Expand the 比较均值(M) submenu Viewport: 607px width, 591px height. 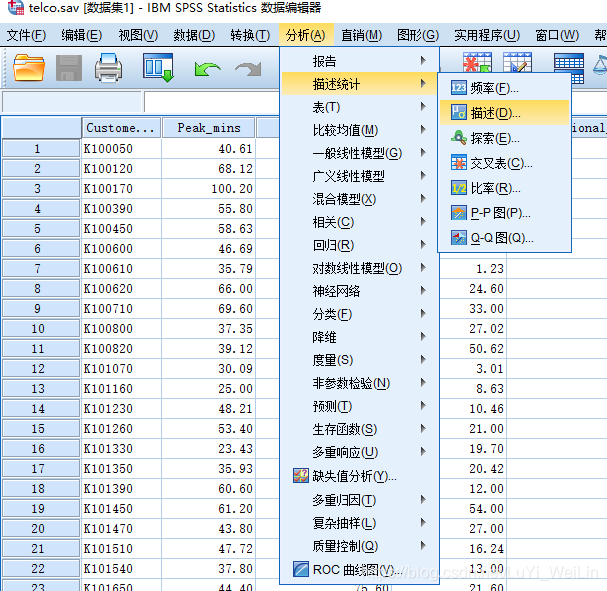coord(360,130)
